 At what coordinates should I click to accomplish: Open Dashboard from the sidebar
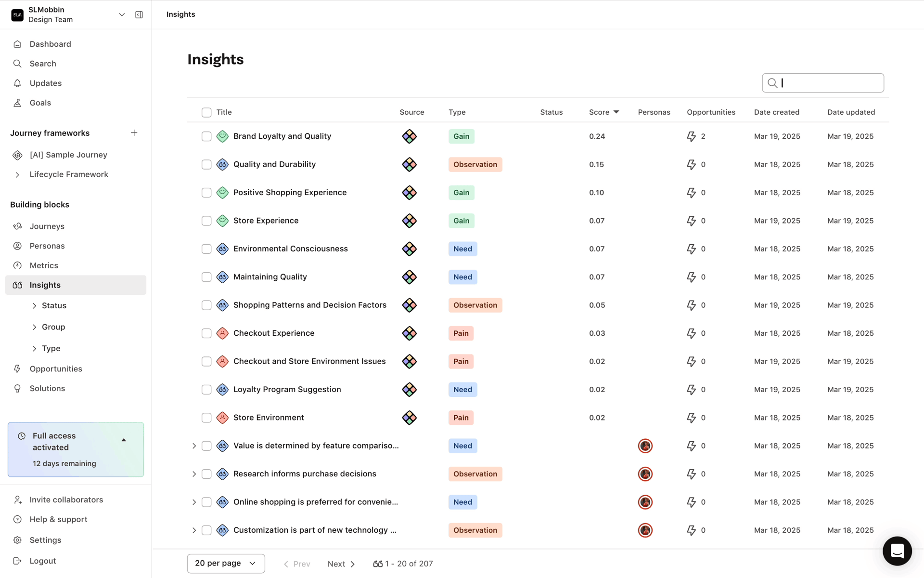click(x=50, y=44)
